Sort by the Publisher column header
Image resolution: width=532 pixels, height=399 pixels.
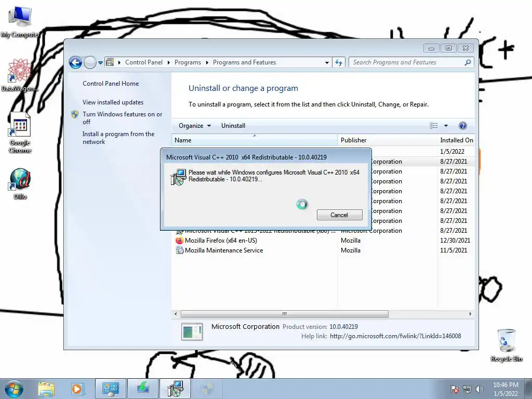coord(387,140)
